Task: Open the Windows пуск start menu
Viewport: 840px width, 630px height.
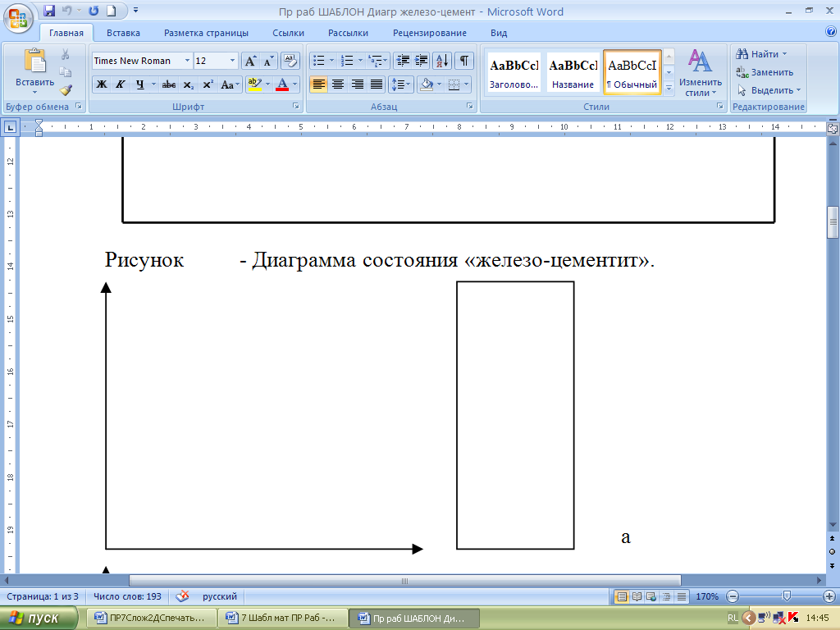Action: (39, 619)
